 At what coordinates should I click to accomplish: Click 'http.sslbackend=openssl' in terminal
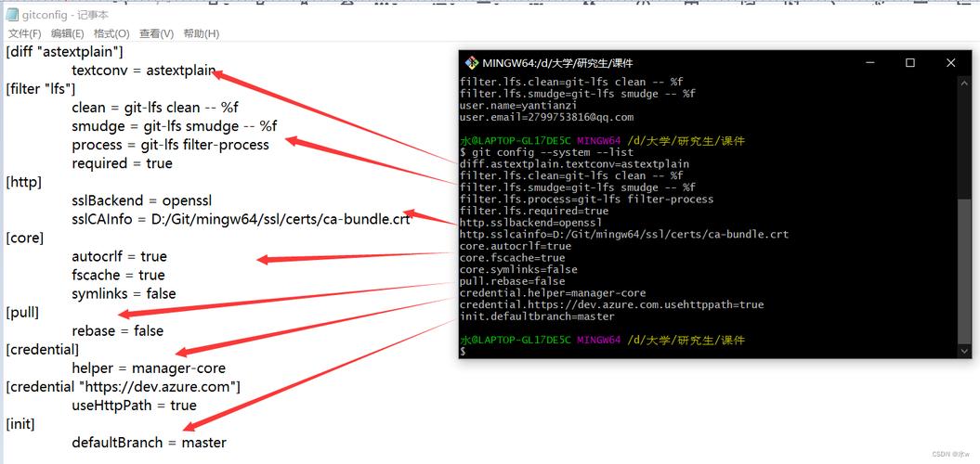point(530,223)
